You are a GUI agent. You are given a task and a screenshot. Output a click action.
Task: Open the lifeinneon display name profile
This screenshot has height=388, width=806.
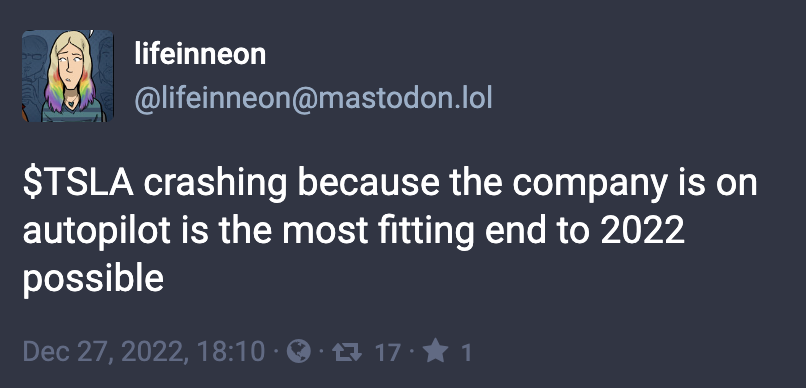(200, 54)
